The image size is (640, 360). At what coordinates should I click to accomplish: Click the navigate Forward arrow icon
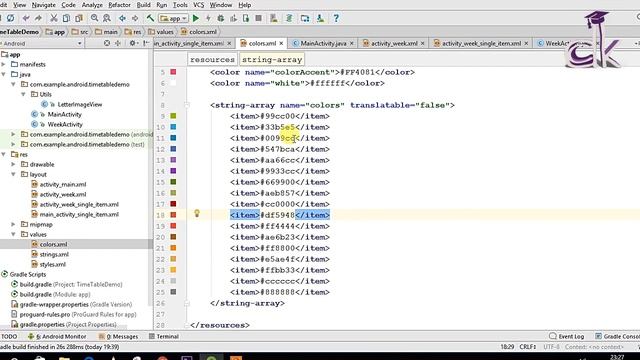pos(135,18)
